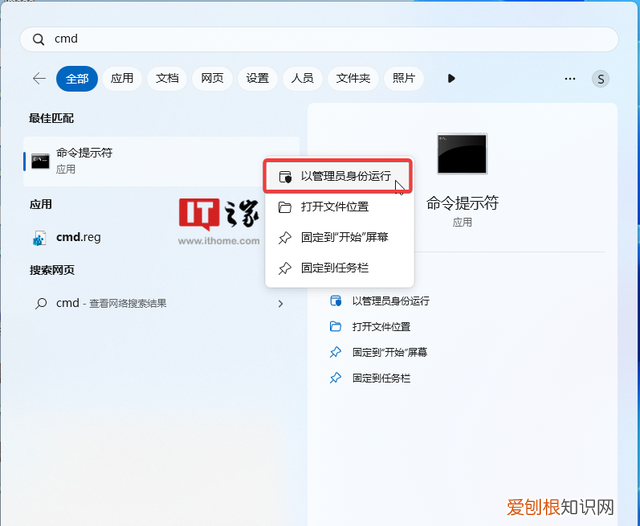Click blue pin icon beside 固定到"开始"屏幕 in preview
The width and height of the screenshot is (640, 526).
pyautogui.click(x=336, y=352)
